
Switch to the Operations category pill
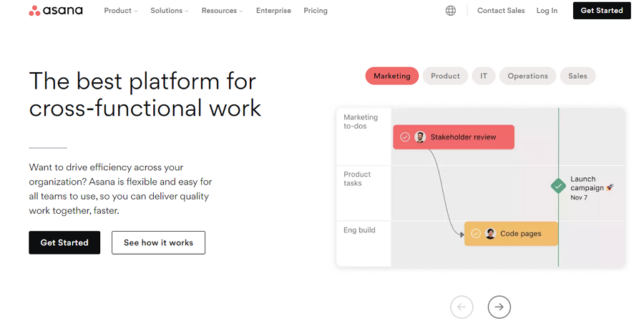tap(527, 76)
